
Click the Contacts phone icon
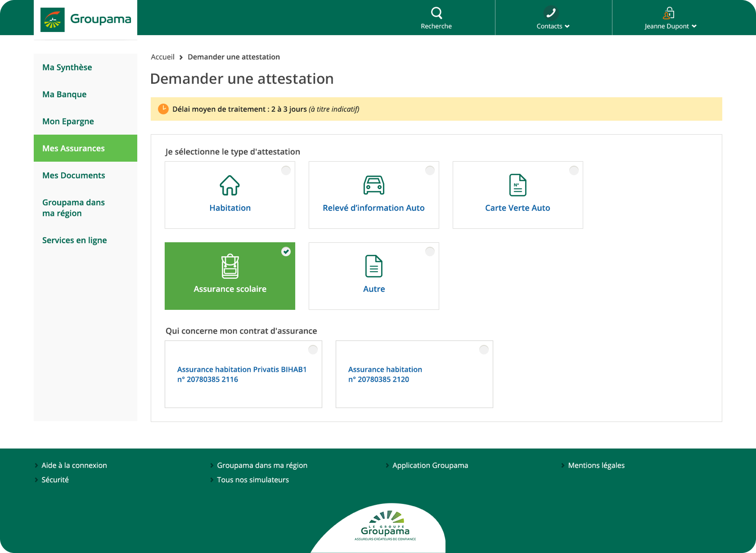pyautogui.click(x=552, y=12)
